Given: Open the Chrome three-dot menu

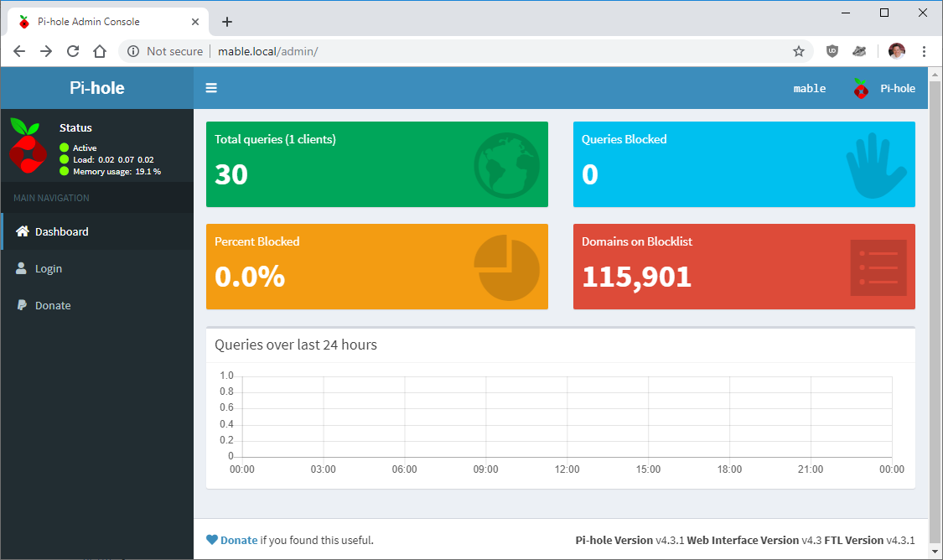Looking at the screenshot, I should (x=924, y=51).
